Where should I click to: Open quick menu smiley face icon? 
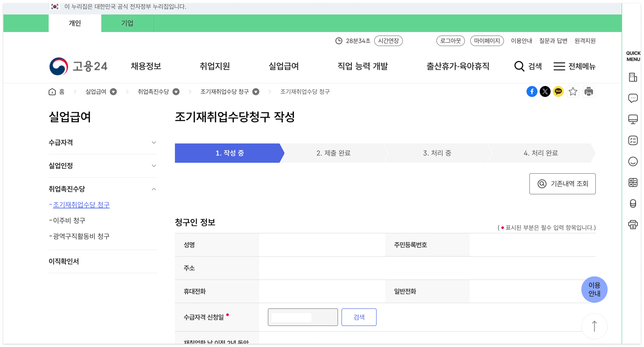[633, 161]
